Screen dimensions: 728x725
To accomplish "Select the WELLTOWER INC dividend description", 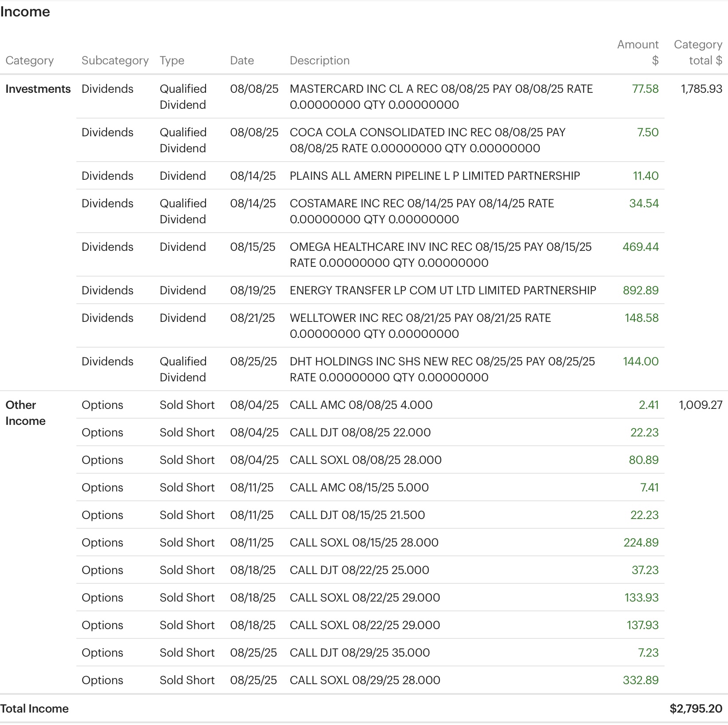I will pos(420,326).
